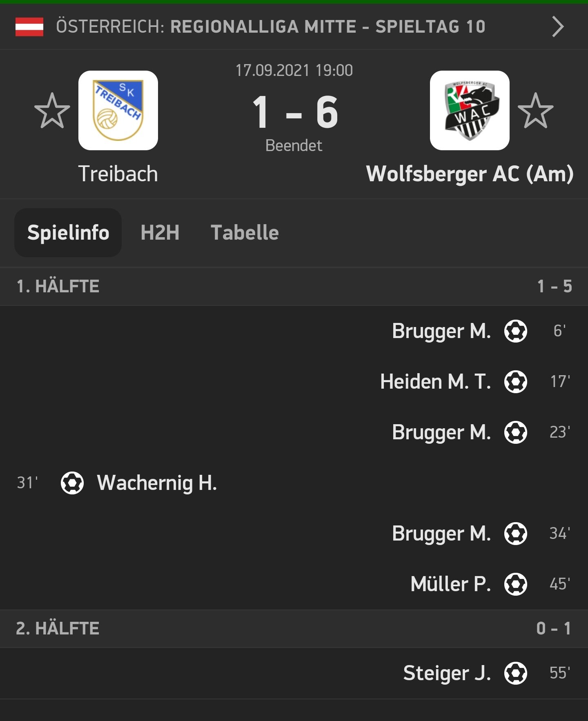
Task: Click the Wolfsberger AC (Am) team name
Action: click(x=470, y=174)
